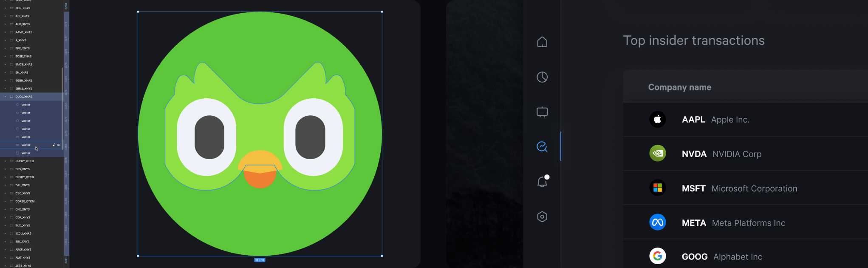Open the presentation screen sidebar icon

click(x=542, y=112)
